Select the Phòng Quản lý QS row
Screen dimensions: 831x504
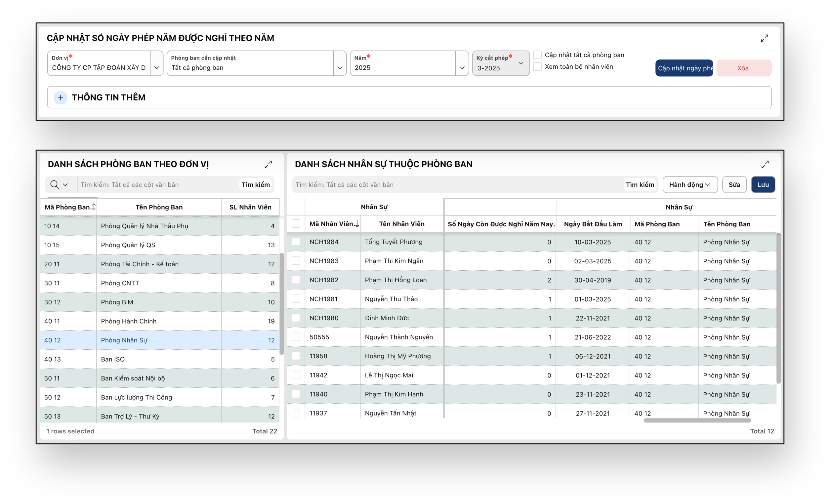159,245
